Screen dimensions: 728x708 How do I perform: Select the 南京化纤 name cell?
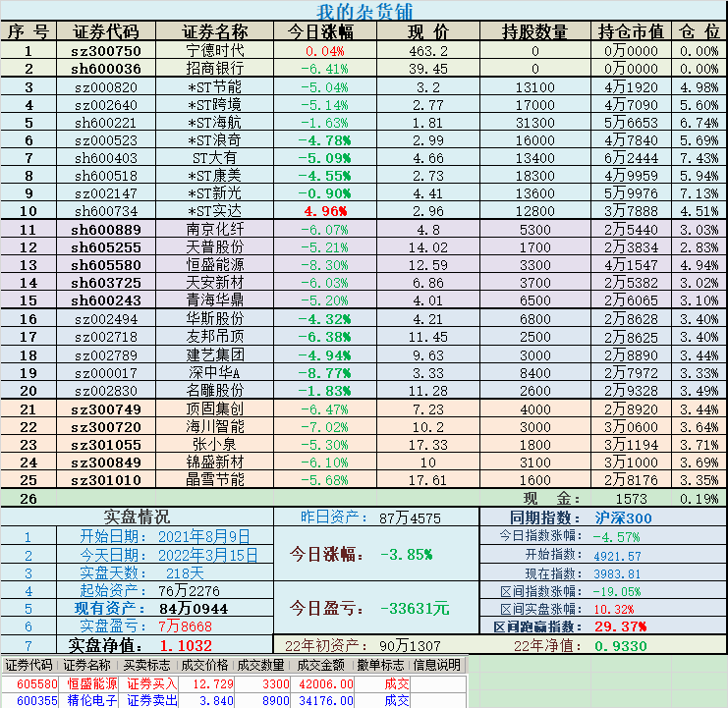coord(214,229)
